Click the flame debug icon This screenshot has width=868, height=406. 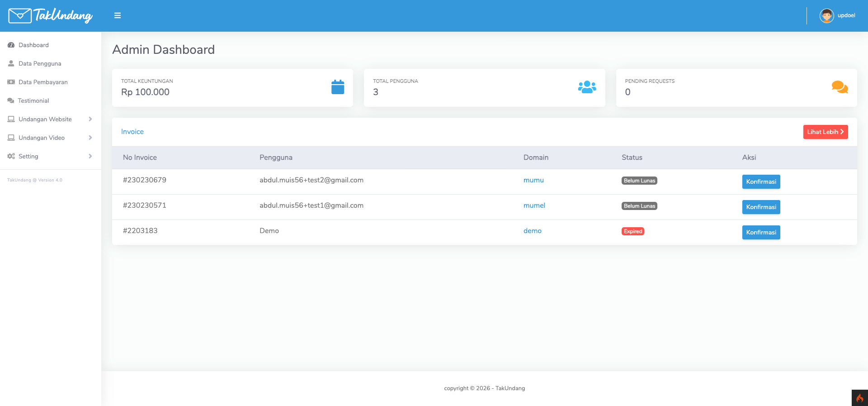859,398
